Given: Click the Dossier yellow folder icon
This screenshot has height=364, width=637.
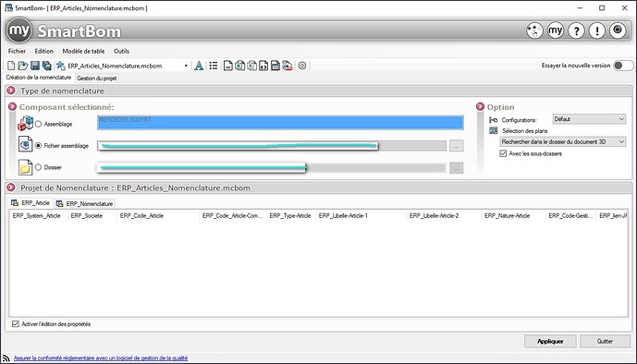Looking at the screenshot, I should 25,167.
